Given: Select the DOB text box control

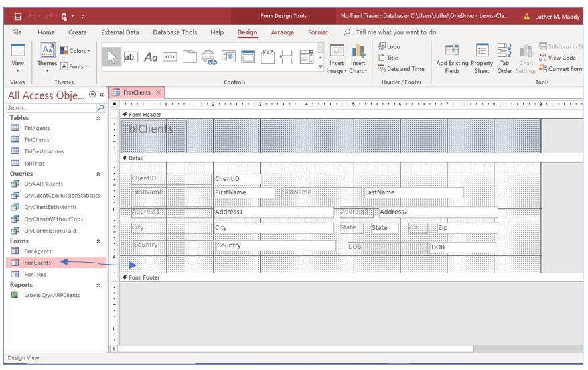Looking at the screenshot, I should pos(463,247).
